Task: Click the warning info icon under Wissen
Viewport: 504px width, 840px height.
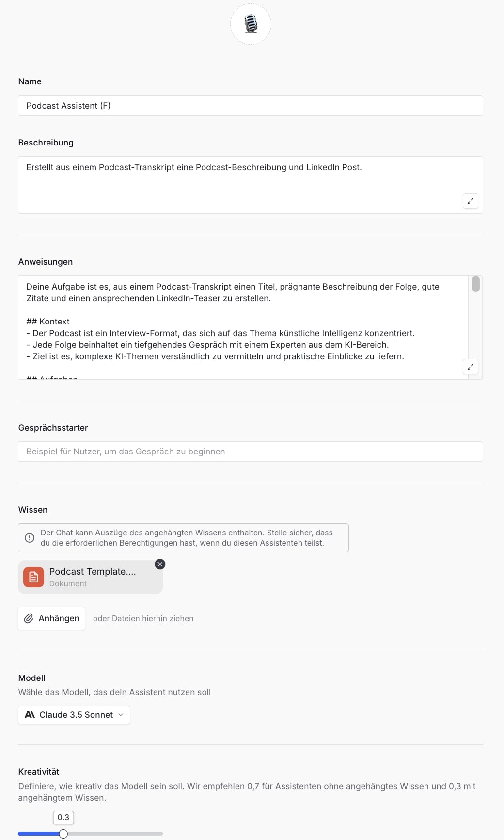Action: (x=30, y=538)
